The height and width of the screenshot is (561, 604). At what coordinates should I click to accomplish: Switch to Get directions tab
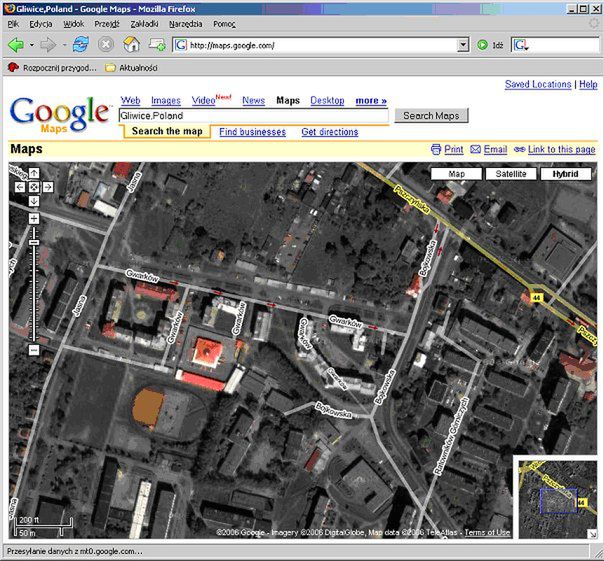click(x=330, y=132)
